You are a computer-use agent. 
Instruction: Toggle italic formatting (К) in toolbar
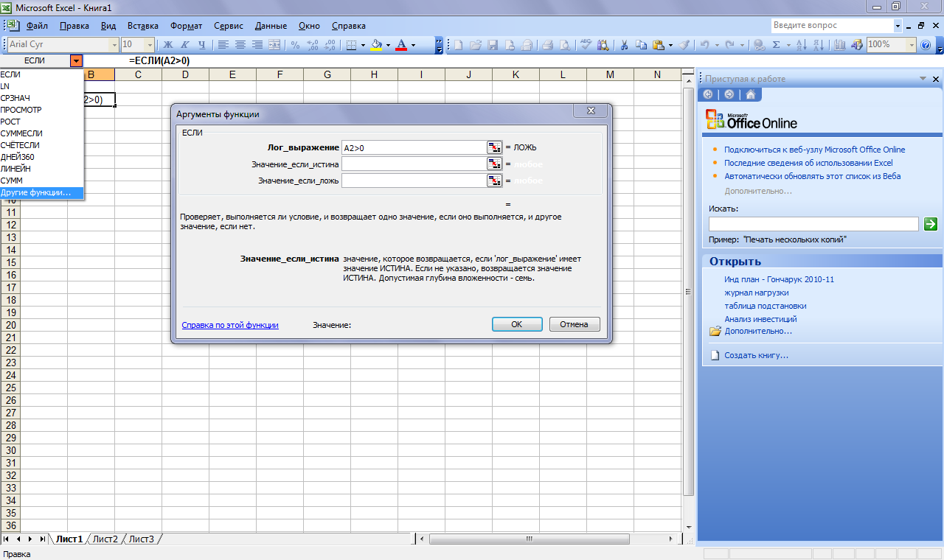pos(184,44)
